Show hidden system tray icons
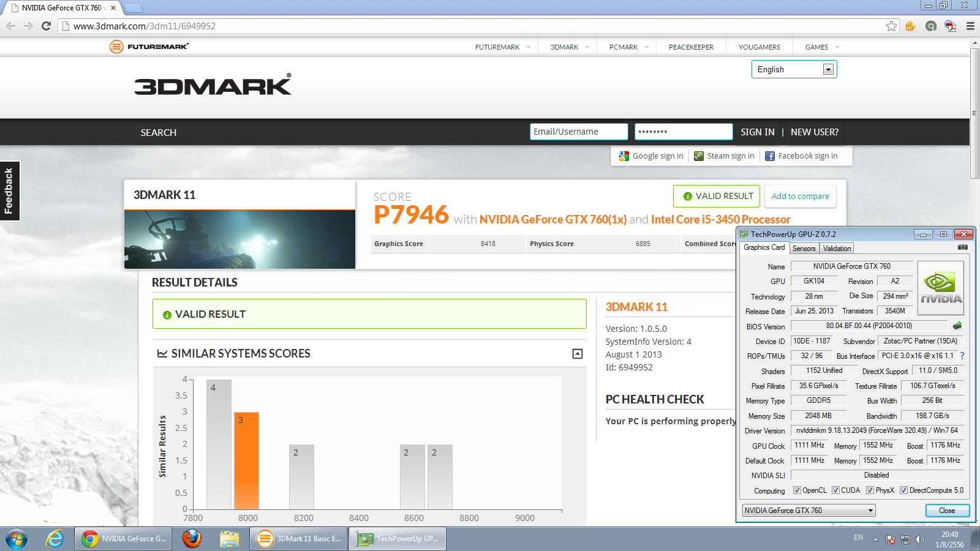980x551 pixels. point(875,539)
